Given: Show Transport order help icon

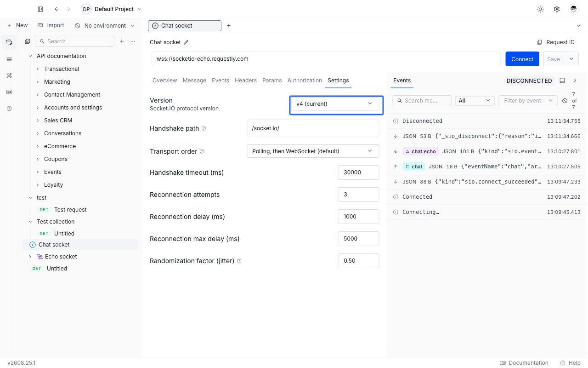Looking at the screenshot, I should tap(202, 151).
